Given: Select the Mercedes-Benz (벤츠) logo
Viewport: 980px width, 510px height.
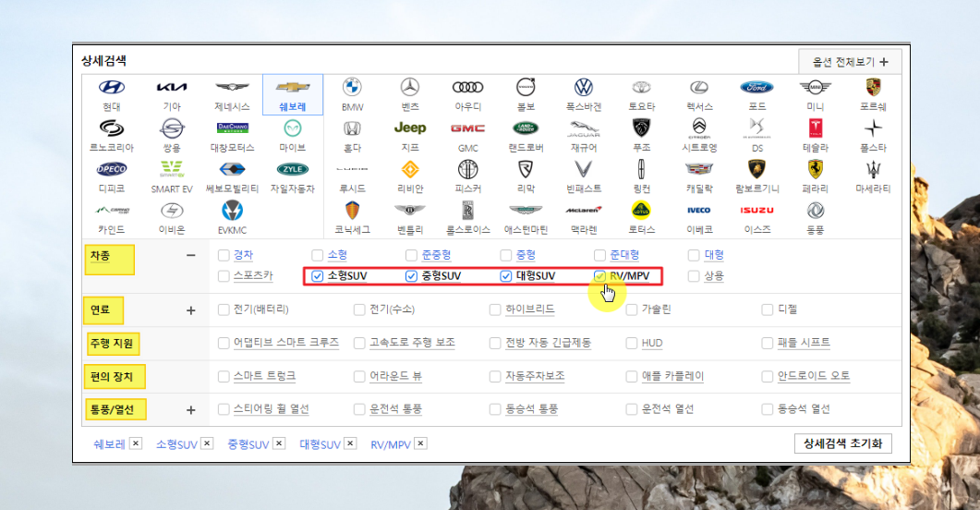Looking at the screenshot, I should pos(410,87).
